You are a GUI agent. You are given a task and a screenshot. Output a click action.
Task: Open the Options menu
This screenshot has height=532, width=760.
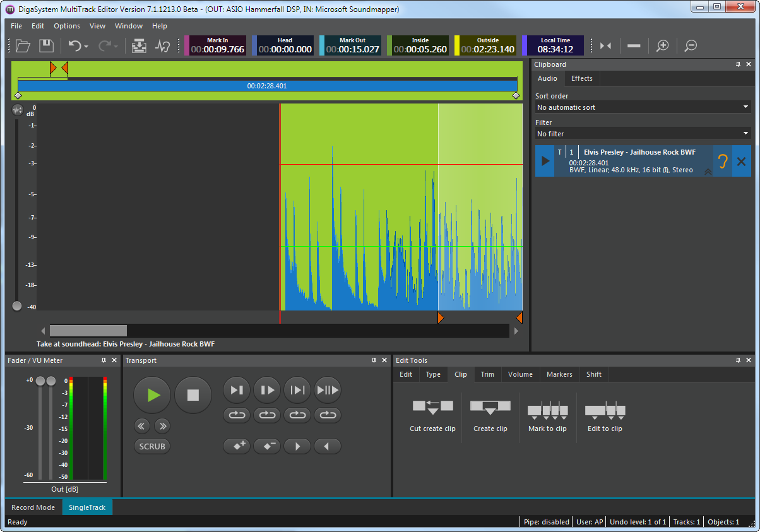67,26
